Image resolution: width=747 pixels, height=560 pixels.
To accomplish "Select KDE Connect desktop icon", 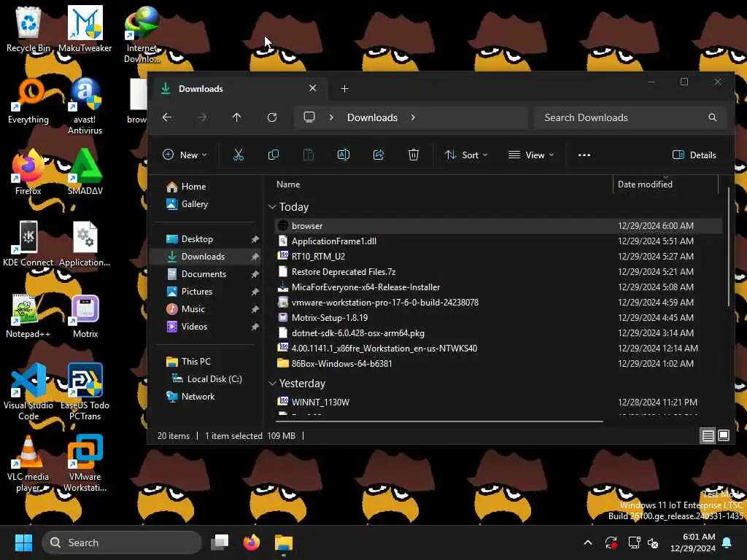I will click(28, 244).
